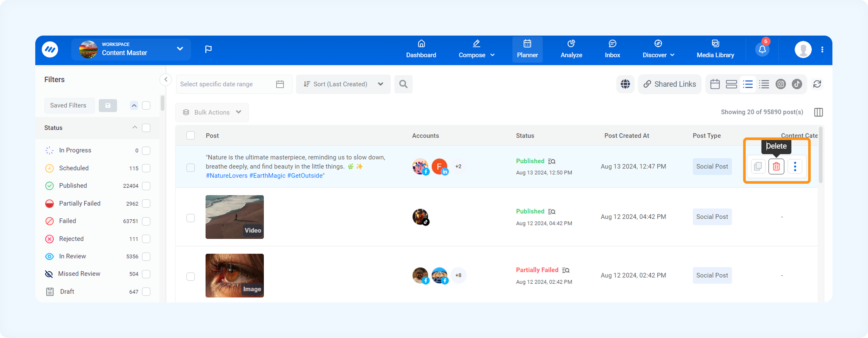This screenshot has height=338, width=868.
Task: Collapse the Filters sidebar arrow
Action: click(x=166, y=80)
